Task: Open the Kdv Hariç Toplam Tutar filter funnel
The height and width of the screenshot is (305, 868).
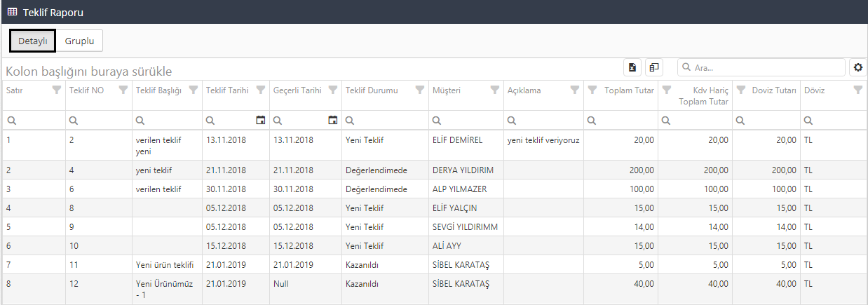Action: [667, 90]
